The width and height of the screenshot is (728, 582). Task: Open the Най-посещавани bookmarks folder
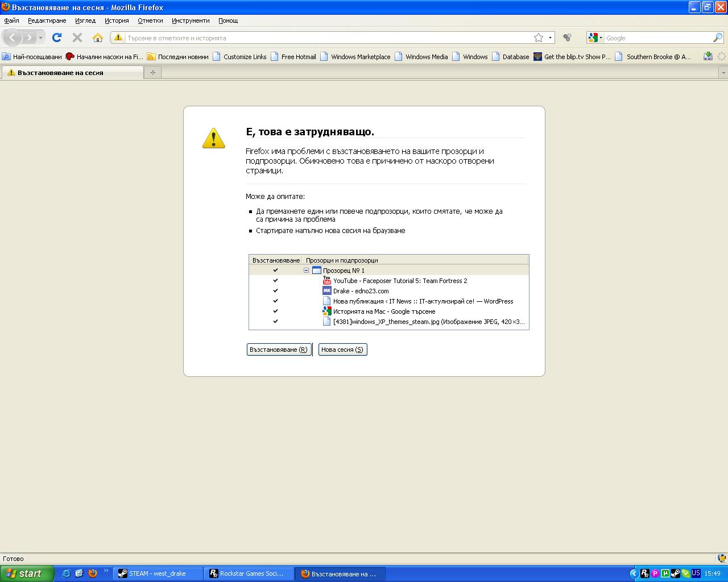32,56
